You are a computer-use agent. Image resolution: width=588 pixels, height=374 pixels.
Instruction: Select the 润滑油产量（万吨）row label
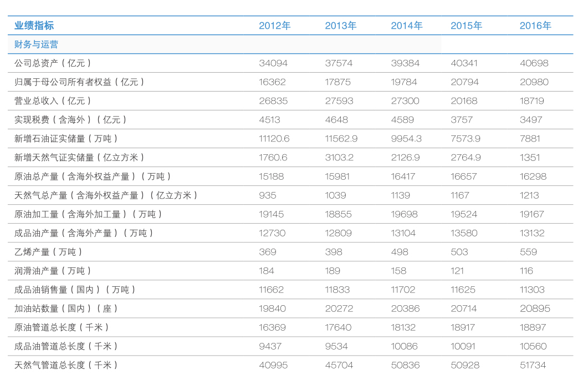53,271
